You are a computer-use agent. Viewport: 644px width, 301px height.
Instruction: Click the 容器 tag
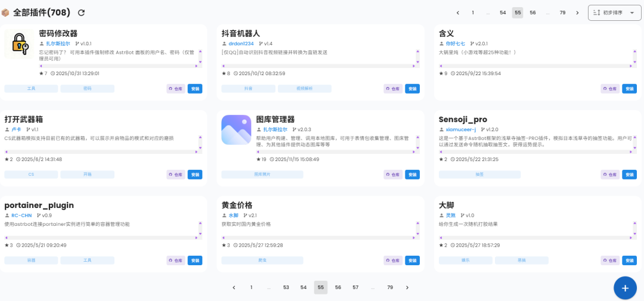point(31,260)
